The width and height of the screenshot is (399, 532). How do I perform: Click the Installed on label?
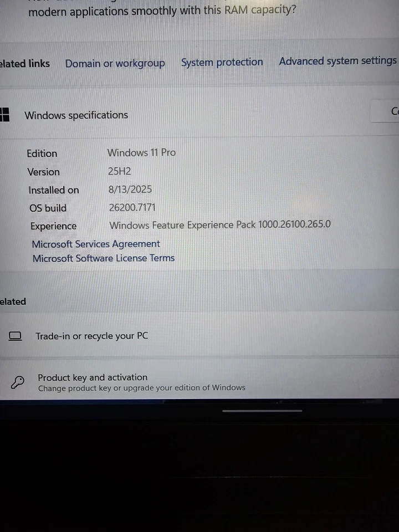(54, 190)
